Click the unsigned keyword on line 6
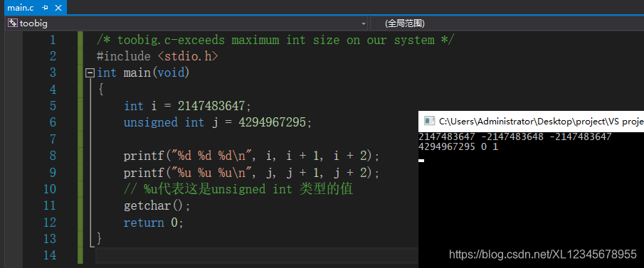 click(151, 122)
